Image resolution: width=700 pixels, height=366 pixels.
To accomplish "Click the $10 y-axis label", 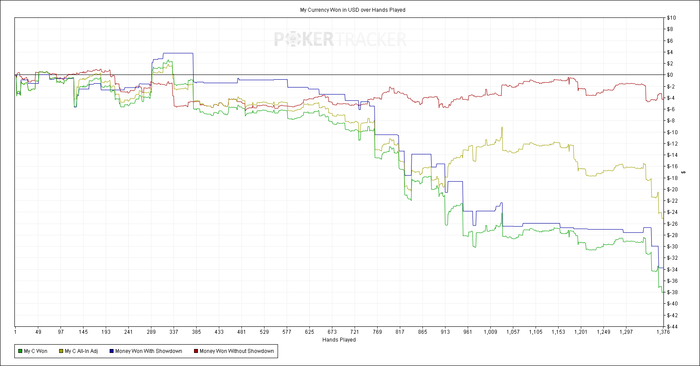I will point(671,18).
